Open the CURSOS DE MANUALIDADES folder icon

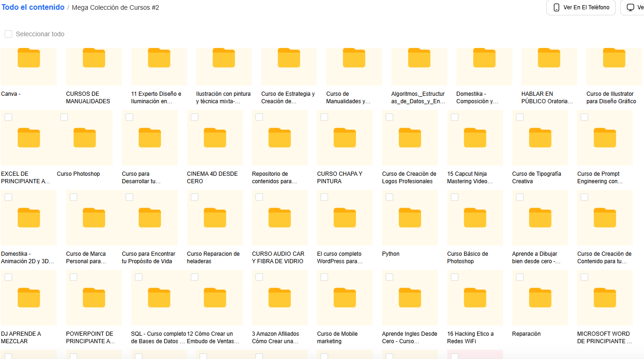[x=94, y=58]
